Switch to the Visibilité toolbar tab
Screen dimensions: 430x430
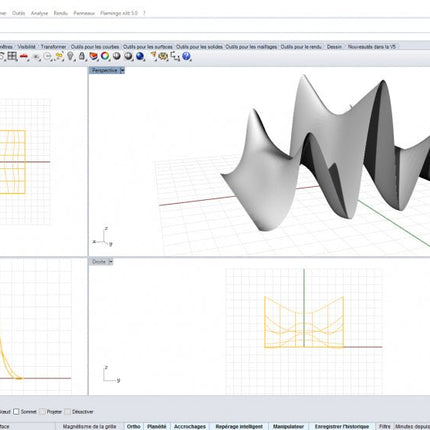[x=26, y=47]
